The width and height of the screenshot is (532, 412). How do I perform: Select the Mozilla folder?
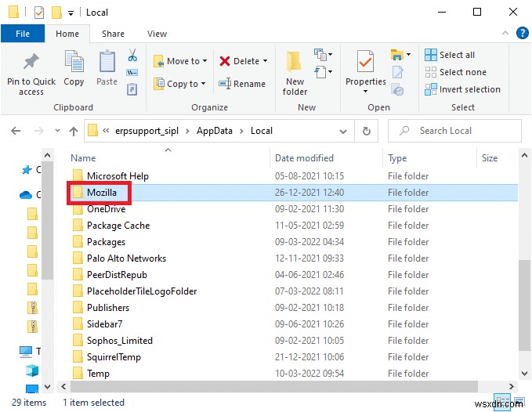point(295,192)
